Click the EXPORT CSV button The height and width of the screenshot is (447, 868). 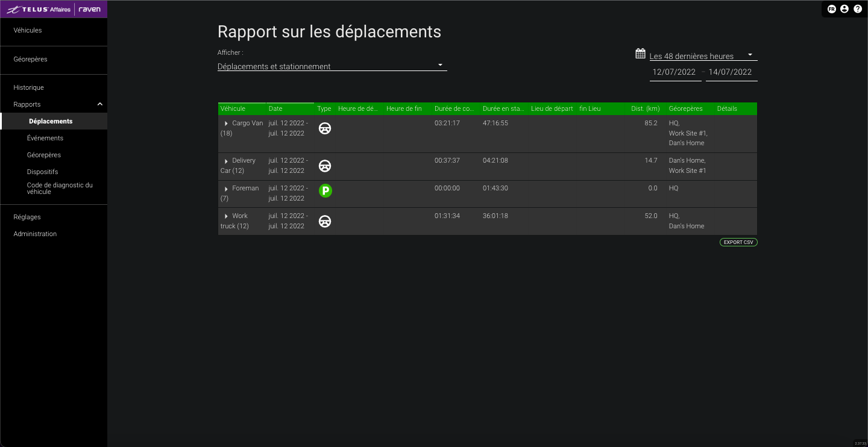738,242
